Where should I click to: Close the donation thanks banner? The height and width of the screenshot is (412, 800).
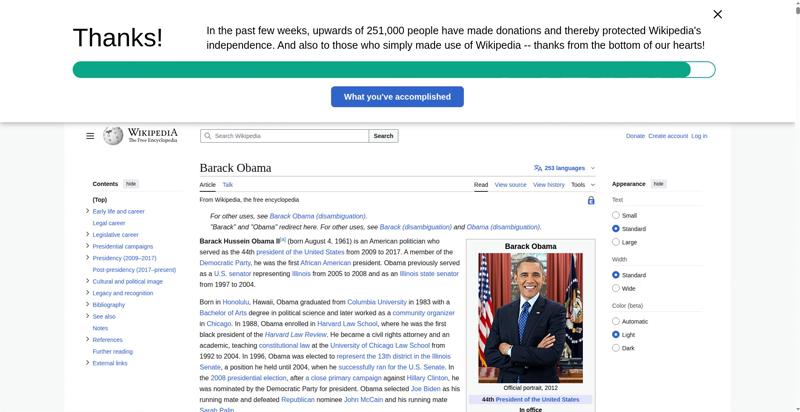pos(717,14)
